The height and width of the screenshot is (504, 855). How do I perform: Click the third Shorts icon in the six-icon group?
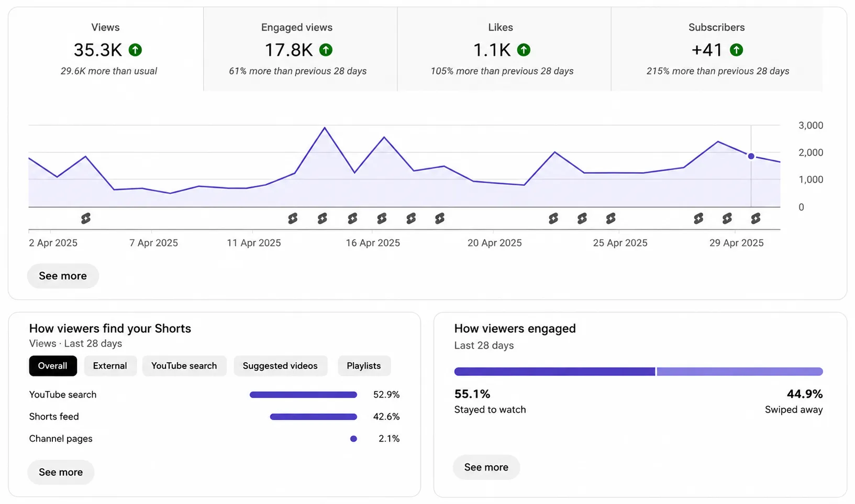352,218
